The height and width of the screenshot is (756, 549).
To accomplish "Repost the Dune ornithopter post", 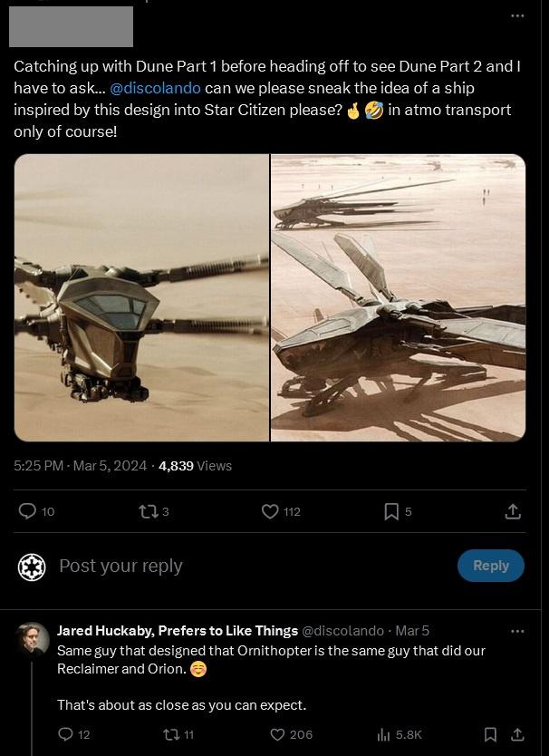I will point(147,511).
